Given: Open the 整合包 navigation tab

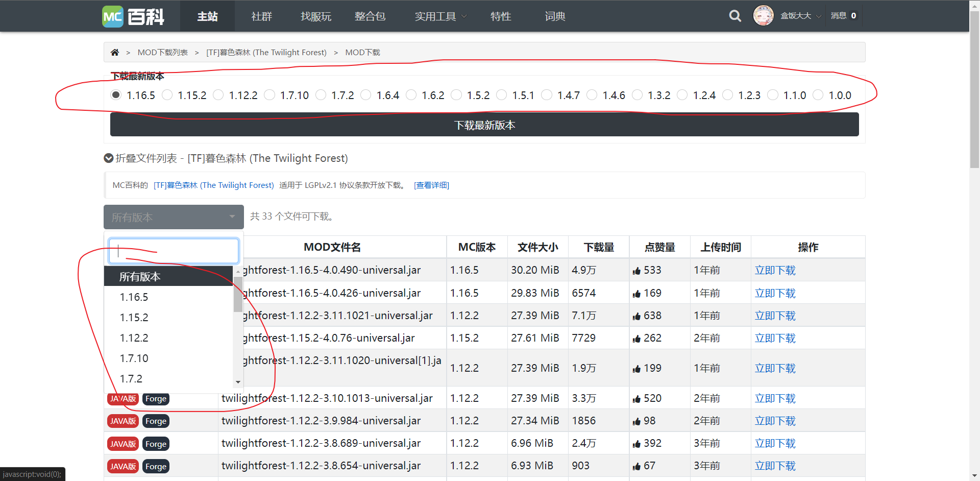Looking at the screenshot, I should click(x=370, y=16).
